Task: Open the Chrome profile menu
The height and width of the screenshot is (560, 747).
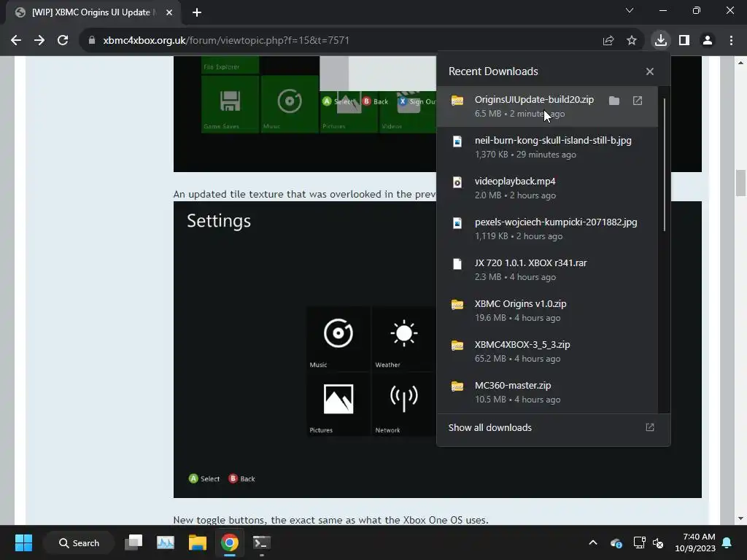Action: 708,41
